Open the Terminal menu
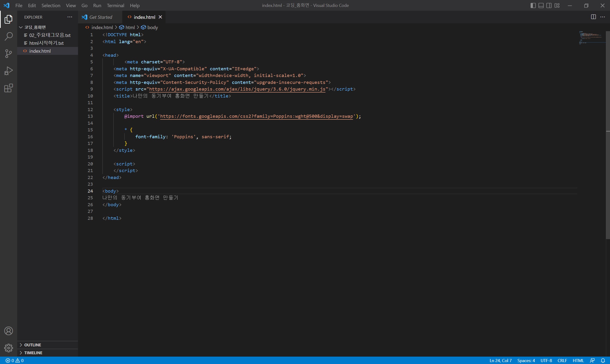The height and width of the screenshot is (364, 610). [x=115, y=5]
